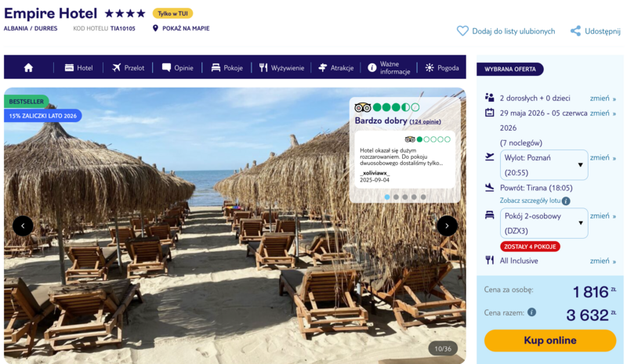This screenshot has width=627, height=364.
Task: Click info icon next to flight details
Action: (x=566, y=201)
